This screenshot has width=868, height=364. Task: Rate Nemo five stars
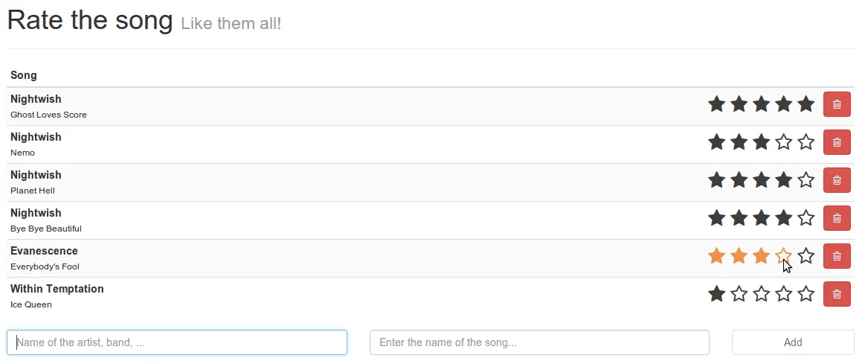806,142
